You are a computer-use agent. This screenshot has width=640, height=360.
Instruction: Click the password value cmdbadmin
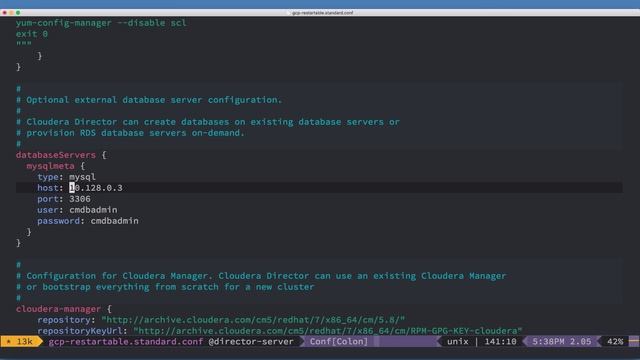[x=115, y=221]
